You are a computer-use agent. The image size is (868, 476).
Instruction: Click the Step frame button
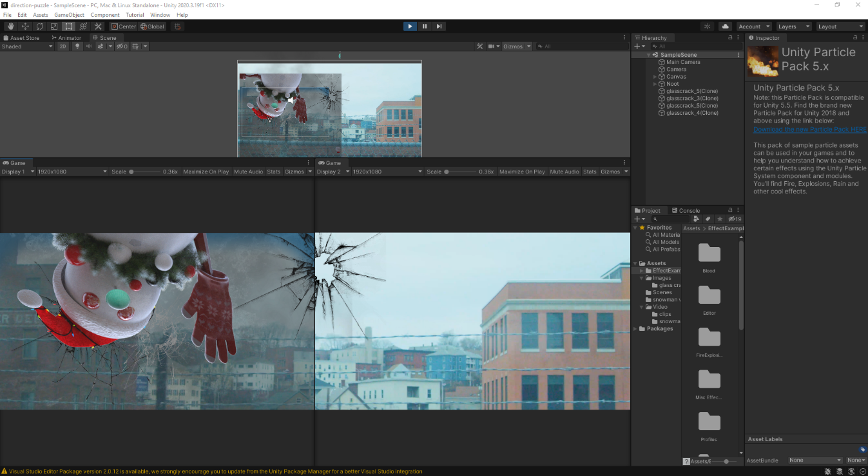(439, 26)
